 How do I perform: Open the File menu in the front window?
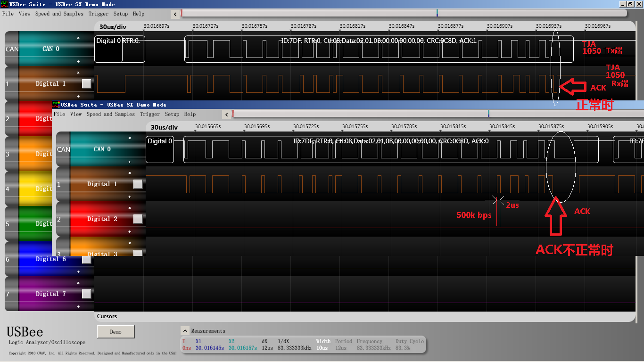point(59,114)
